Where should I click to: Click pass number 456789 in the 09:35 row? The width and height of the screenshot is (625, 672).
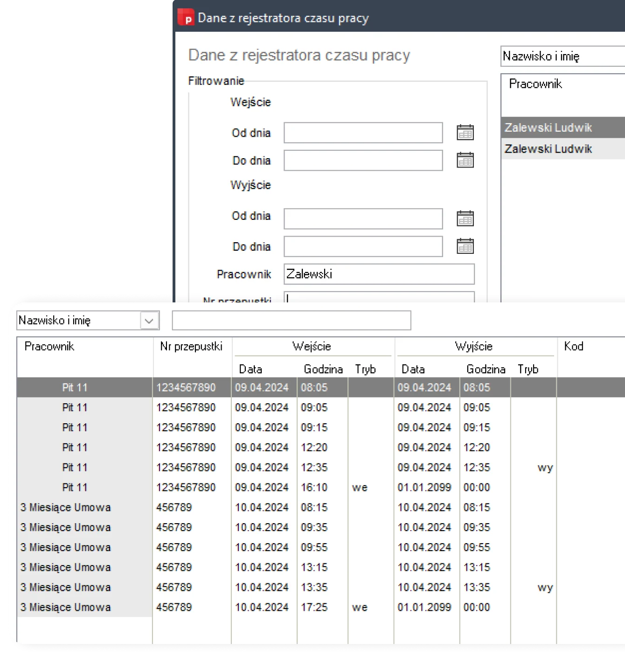point(174,527)
